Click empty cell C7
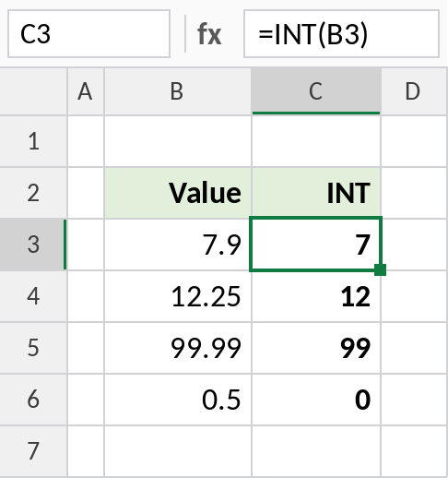The image size is (448, 478). pos(316,451)
